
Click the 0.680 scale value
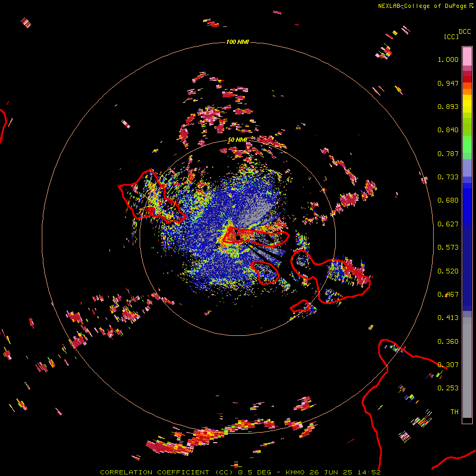(x=448, y=200)
